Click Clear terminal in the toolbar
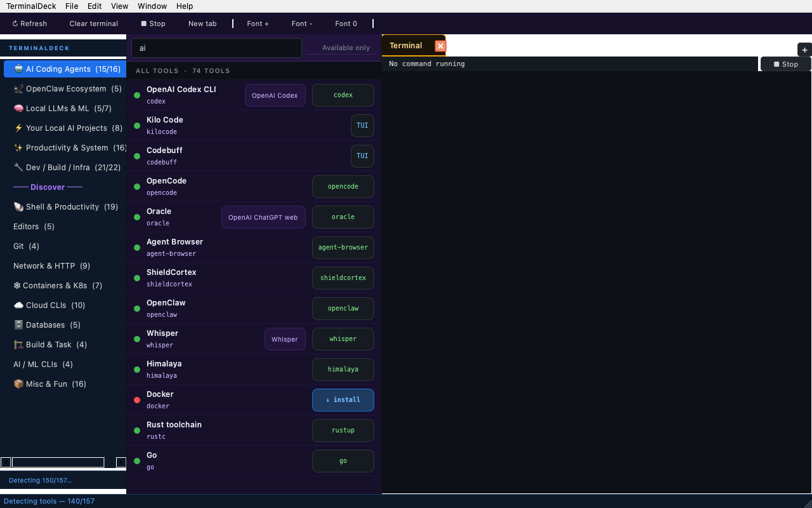The height and width of the screenshot is (508, 812). pos(94,23)
